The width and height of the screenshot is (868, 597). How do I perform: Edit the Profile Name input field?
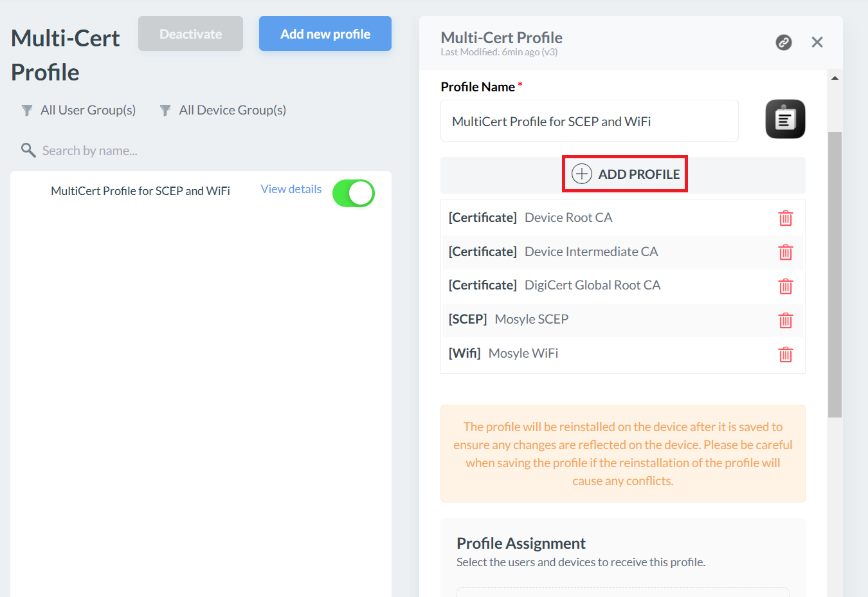pyautogui.click(x=590, y=121)
